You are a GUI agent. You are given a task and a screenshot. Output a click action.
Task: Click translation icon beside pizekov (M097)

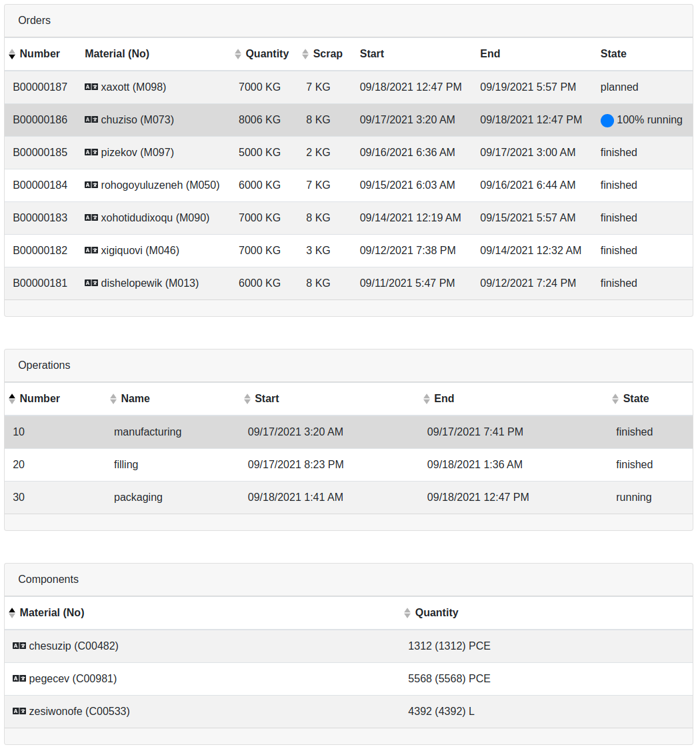tap(91, 153)
